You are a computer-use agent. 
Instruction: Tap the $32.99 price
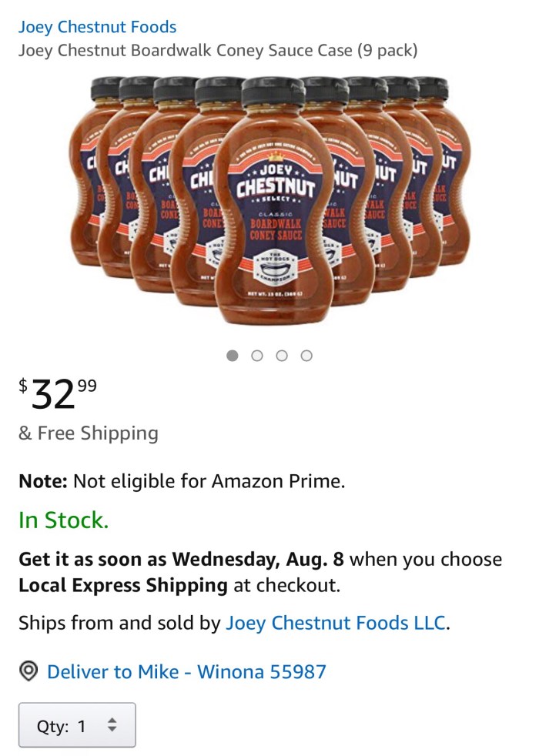click(x=58, y=393)
